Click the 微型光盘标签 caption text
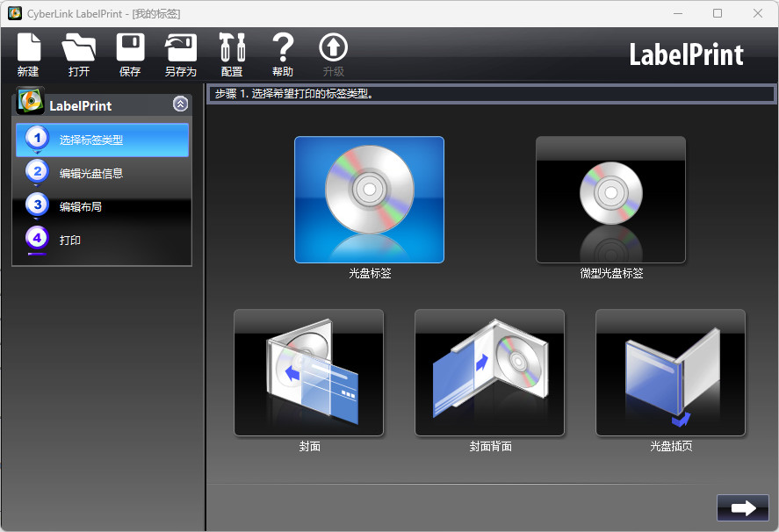The height and width of the screenshot is (532, 779). coord(611,273)
